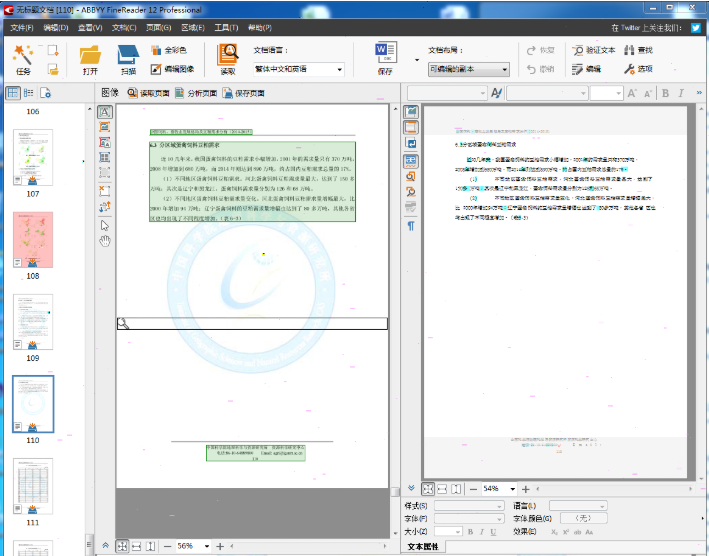Click the Verify Text button
Viewport: 709px width, 556px height.
pos(594,50)
